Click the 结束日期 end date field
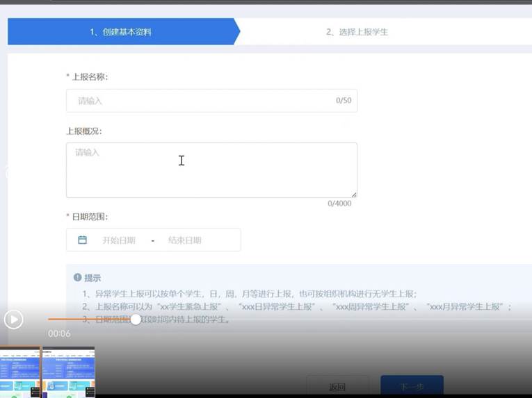This screenshot has height=398, width=532. 185,240
